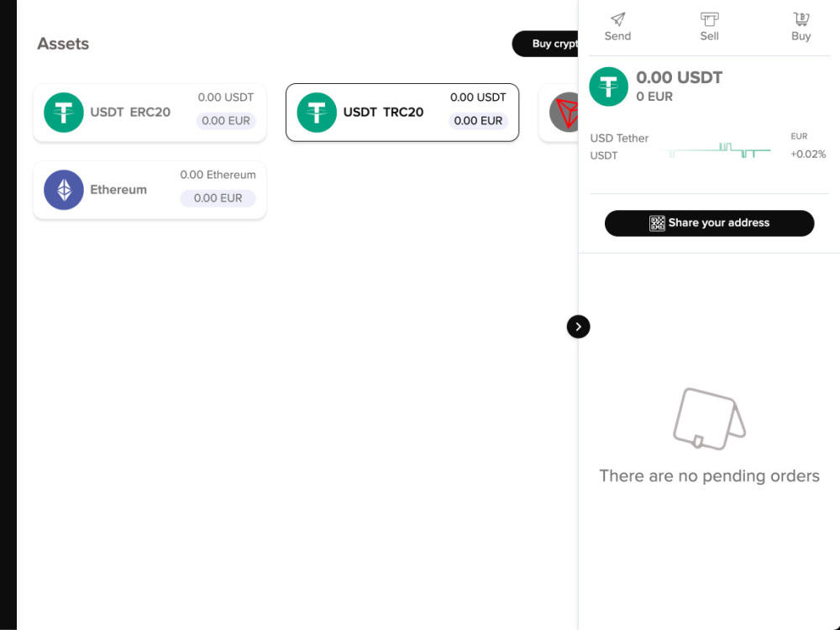
Task: Click the Sell ATM icon
Action: [709, 19]
